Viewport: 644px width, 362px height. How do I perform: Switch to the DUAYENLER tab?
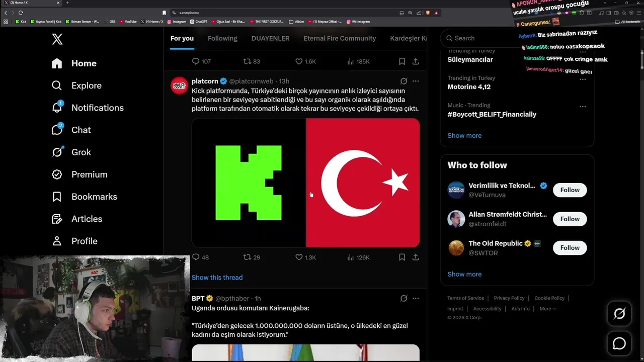click(x=270, y=38)
